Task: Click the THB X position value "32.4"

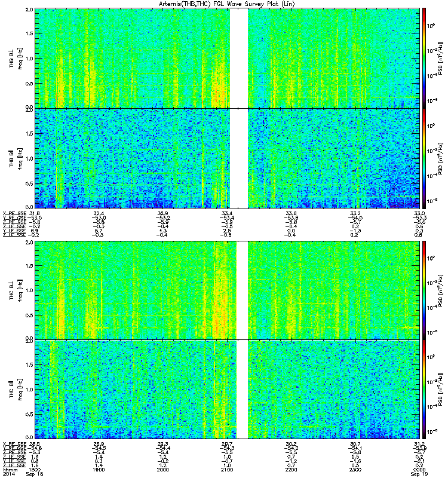Action: pos(99,213)
